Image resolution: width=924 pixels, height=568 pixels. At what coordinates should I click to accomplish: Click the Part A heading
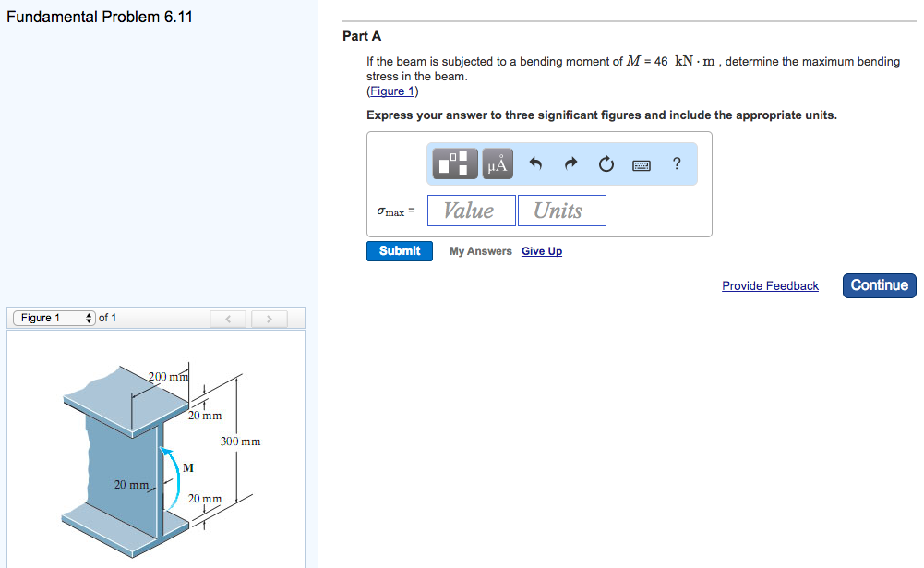point(362,37)
